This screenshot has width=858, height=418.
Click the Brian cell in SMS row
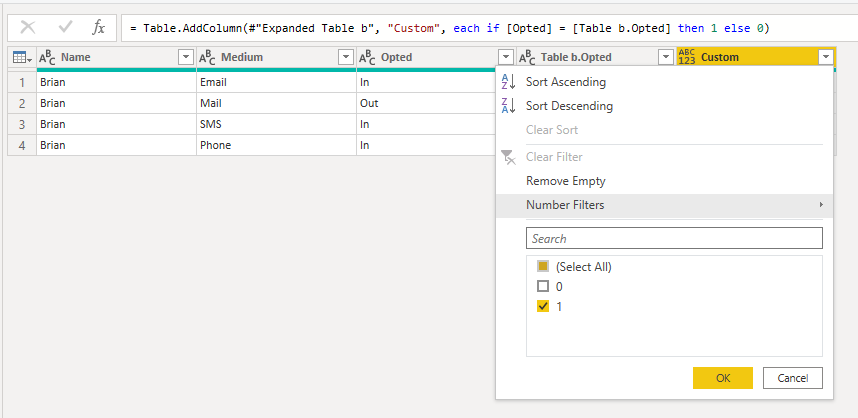coord(117,124)
